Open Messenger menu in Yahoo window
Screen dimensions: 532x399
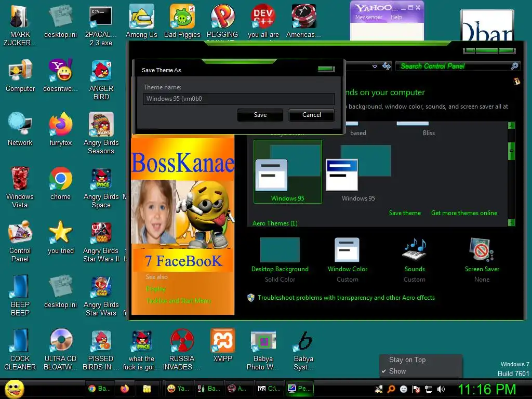tap(368, 17)
